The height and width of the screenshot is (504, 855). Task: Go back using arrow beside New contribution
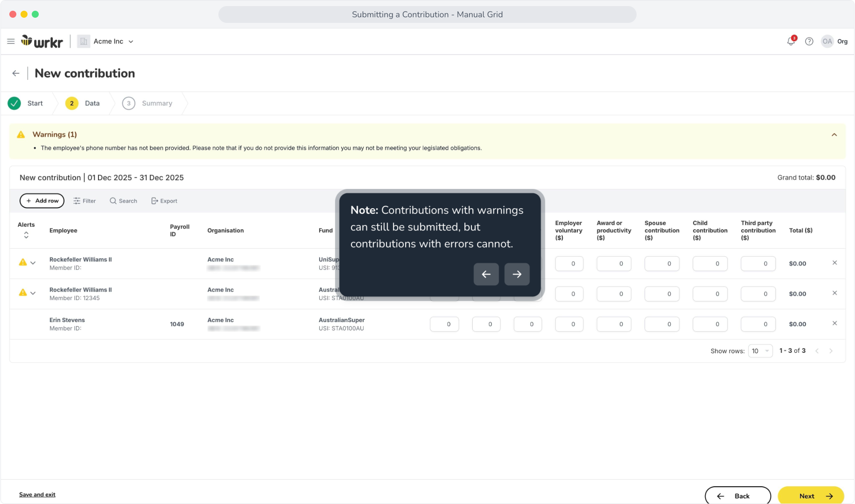coord(16,73)
